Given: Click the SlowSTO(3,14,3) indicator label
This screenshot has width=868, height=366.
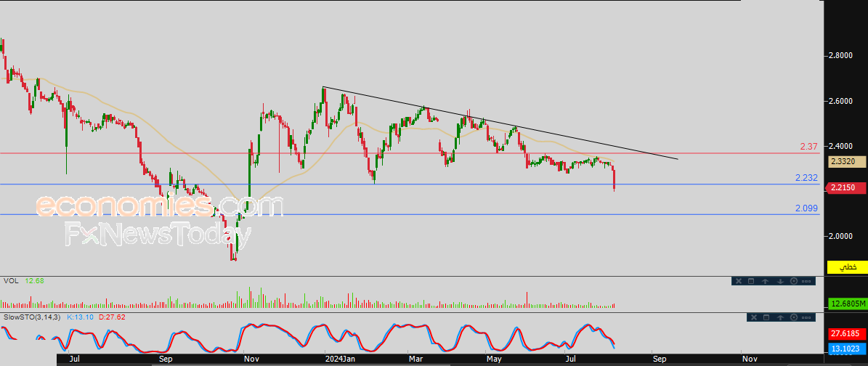Looking at the screenshot, I should (x=33, y=317).
